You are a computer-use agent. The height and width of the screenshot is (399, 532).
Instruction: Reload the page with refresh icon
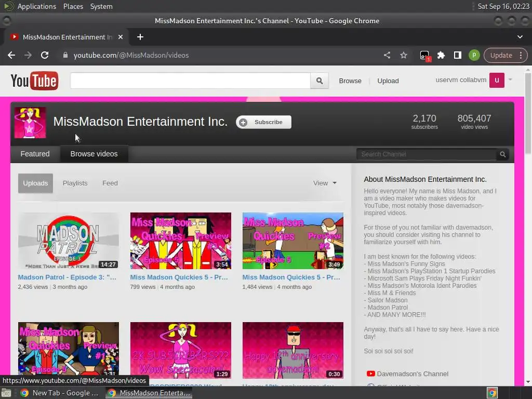(45, 55)
